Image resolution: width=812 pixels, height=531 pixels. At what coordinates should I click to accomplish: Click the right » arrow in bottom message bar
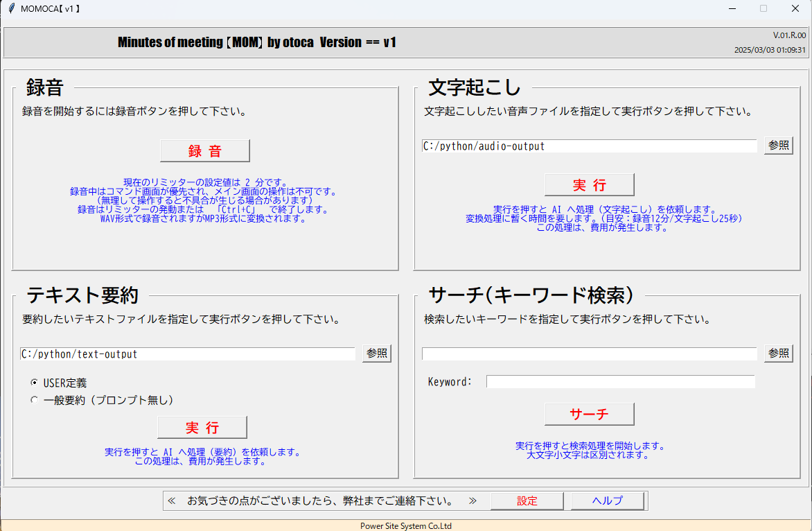473,500
